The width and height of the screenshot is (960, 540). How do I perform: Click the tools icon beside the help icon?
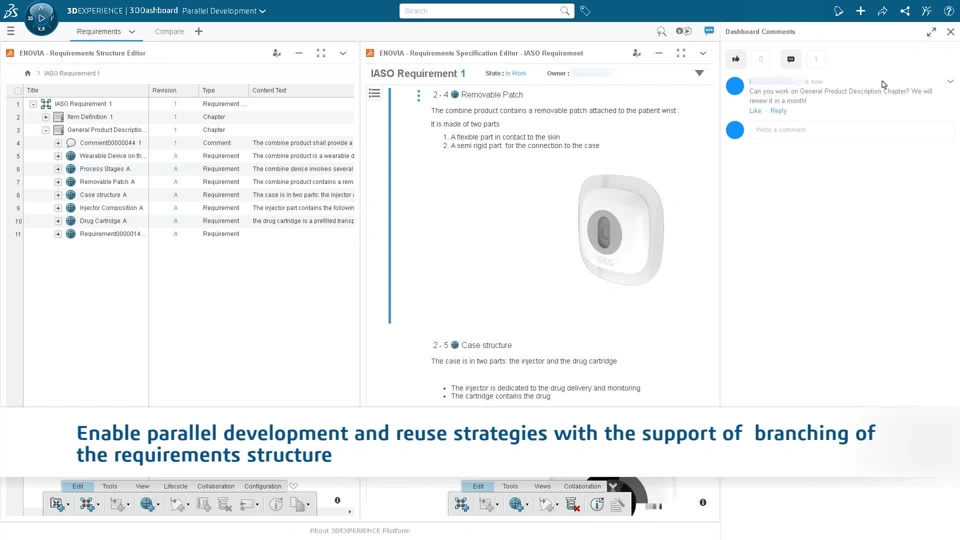[926, 11]
